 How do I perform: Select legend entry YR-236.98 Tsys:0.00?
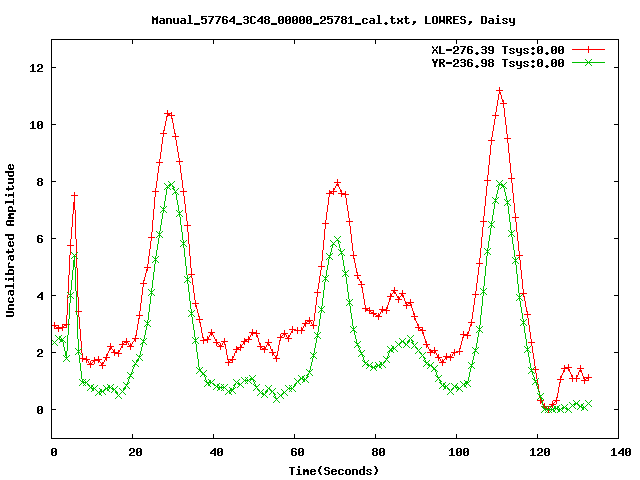click(498, 63)
